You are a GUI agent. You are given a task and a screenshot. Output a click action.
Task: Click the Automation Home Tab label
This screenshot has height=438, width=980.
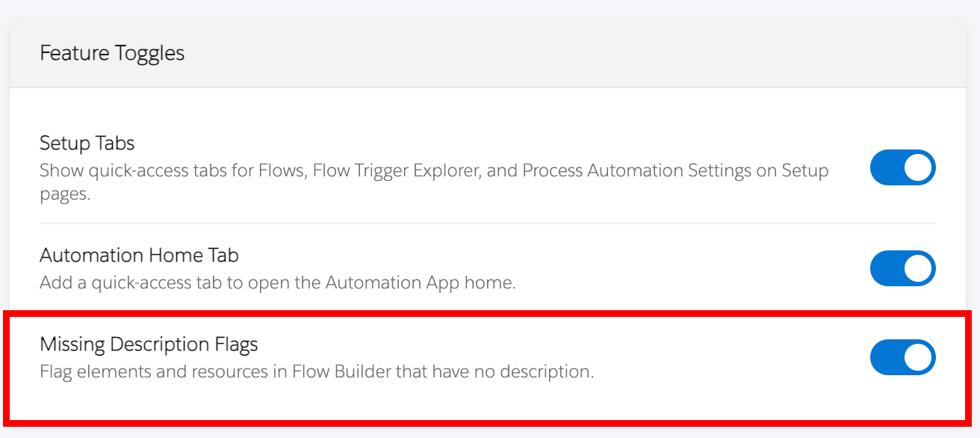coord(138,255)
